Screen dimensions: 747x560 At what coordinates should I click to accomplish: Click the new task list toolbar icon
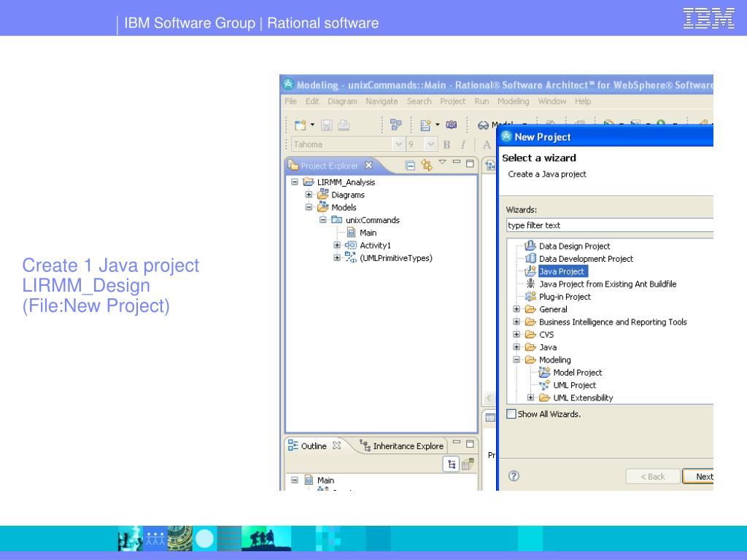425,125
